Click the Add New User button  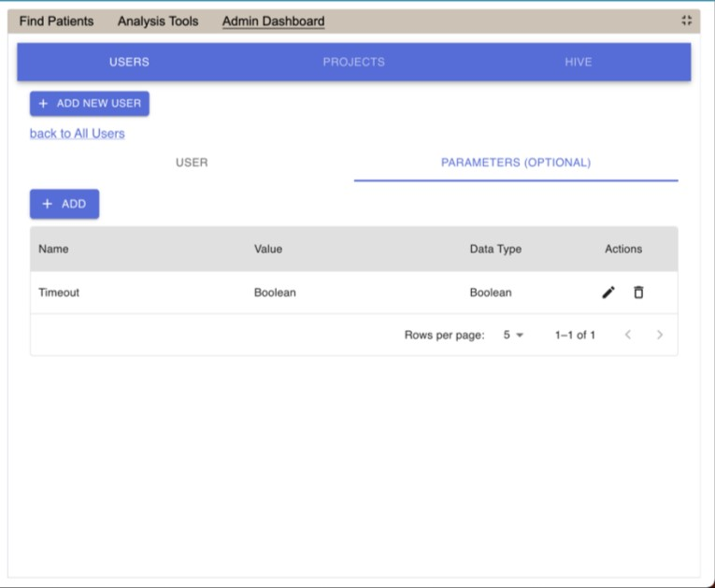[90, 103]
